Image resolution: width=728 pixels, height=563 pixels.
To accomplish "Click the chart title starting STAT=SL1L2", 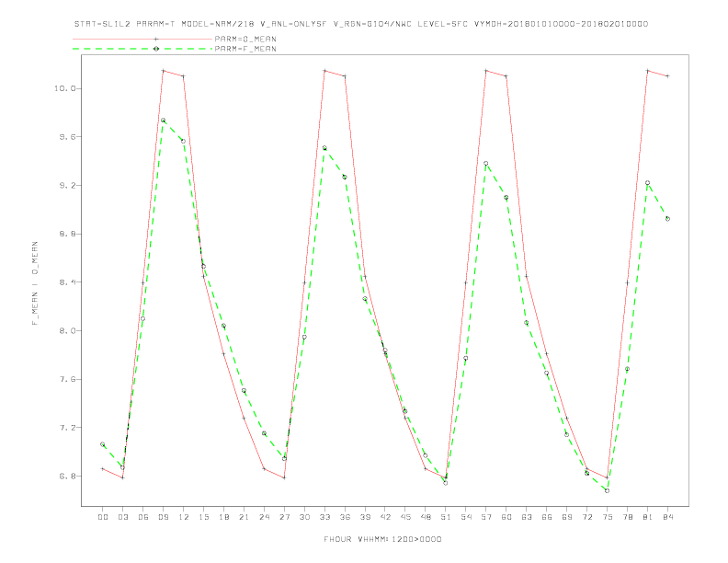I will pos(361,24).
